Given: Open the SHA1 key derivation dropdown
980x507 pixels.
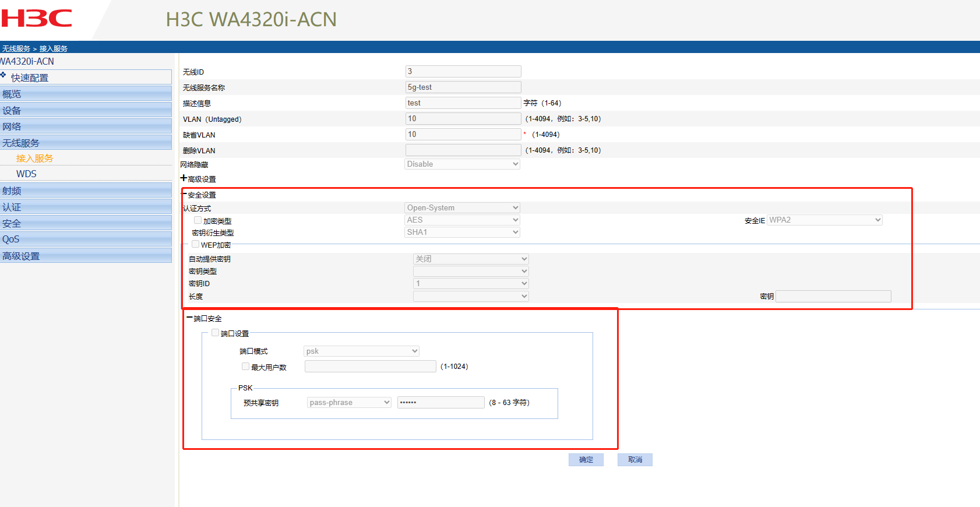Looking at the screenshot, I should pyautogui.click(x=463, y=233).
